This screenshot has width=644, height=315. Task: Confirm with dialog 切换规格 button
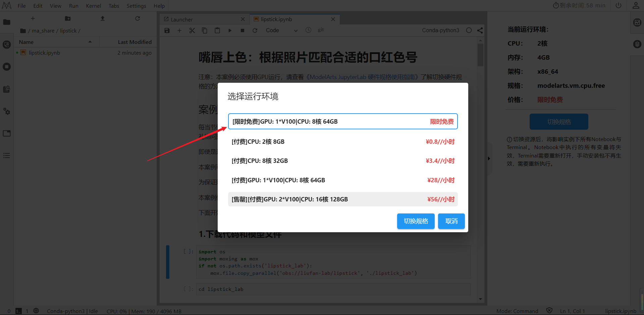[x=416, y=221]
